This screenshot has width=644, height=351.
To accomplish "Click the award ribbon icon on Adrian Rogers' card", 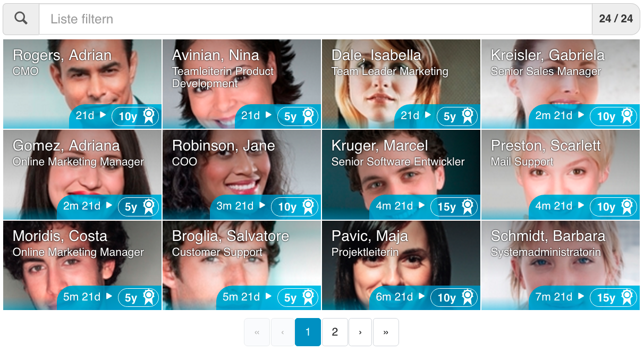I will point(149,116).
